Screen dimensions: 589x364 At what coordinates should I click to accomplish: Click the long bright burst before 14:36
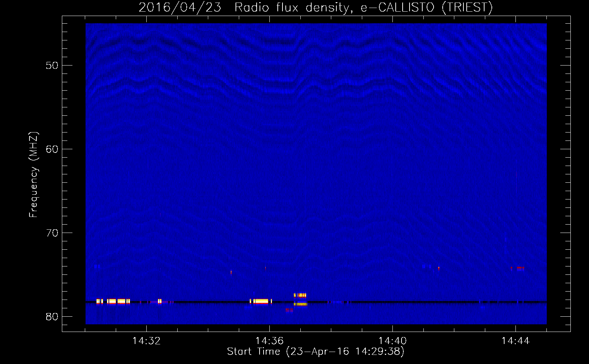click(261, 301)
